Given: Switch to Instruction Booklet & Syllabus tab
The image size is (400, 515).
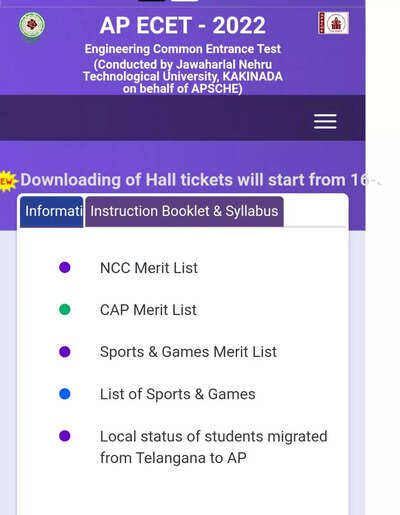Looking at the screenshot, I should tap(184, 212).
